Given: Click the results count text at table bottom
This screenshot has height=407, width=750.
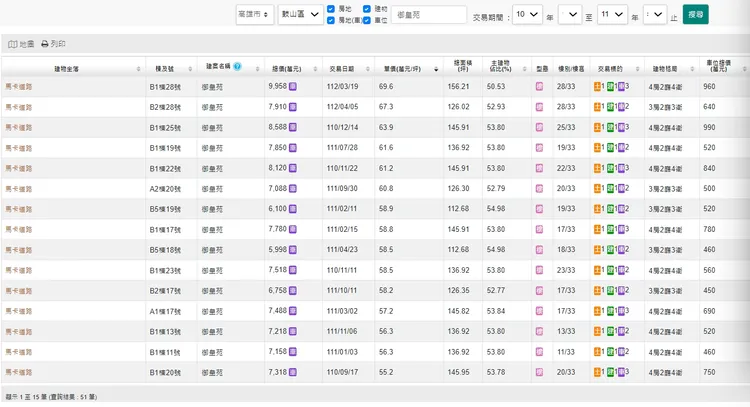Looking at the screenshot, I should (51, 397).
